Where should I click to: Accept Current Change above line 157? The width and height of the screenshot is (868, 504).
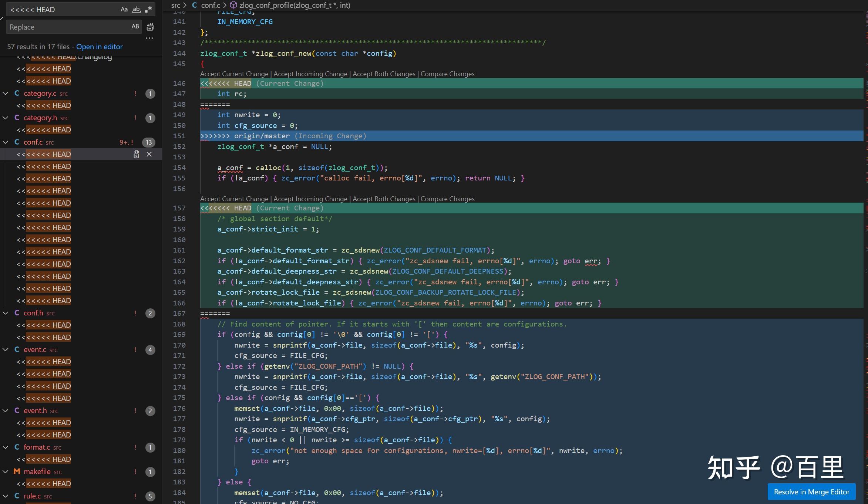pyautogui.click(x=234, y=199)
